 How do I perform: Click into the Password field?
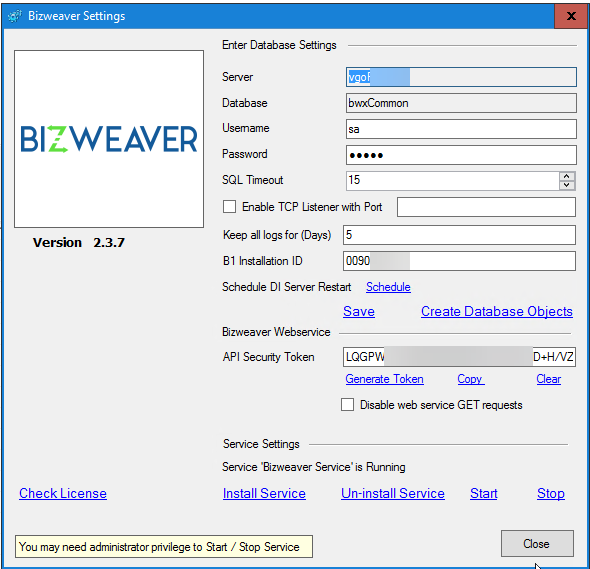(461, 155)
